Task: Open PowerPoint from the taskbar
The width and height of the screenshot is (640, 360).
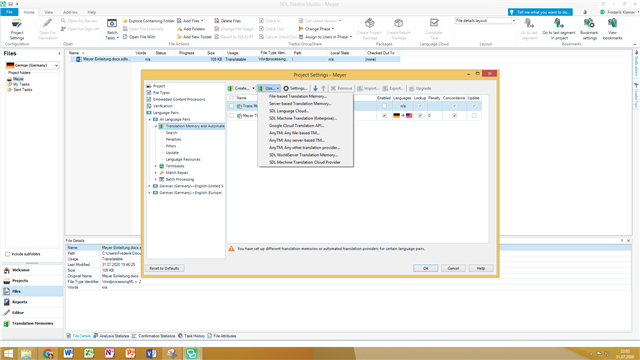Action: click(130, 353)
